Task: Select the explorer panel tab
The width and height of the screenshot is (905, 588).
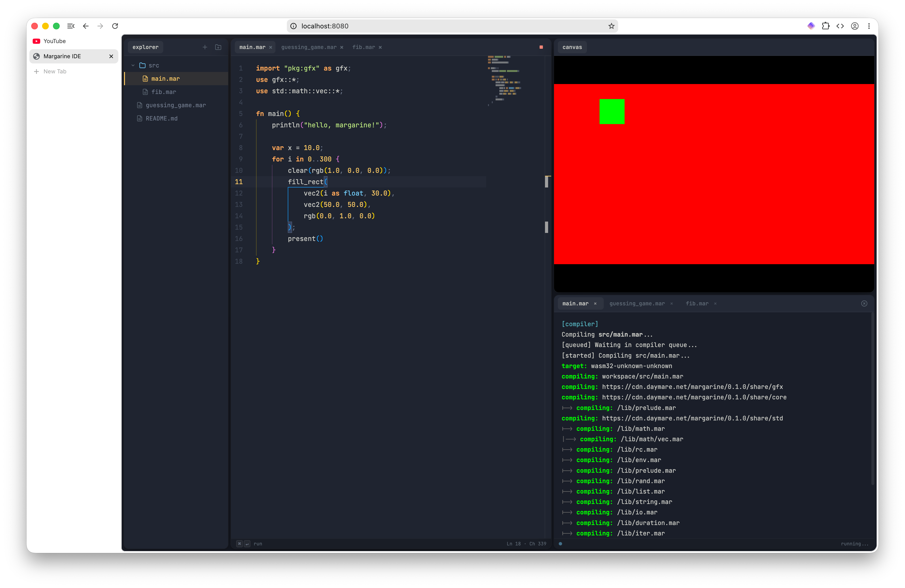Action: coord(146,47)
